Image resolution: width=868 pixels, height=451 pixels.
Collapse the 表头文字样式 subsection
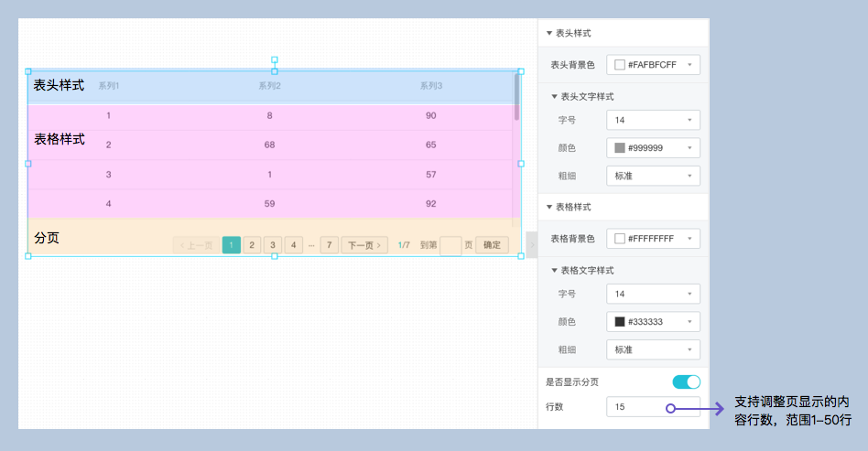554,96
